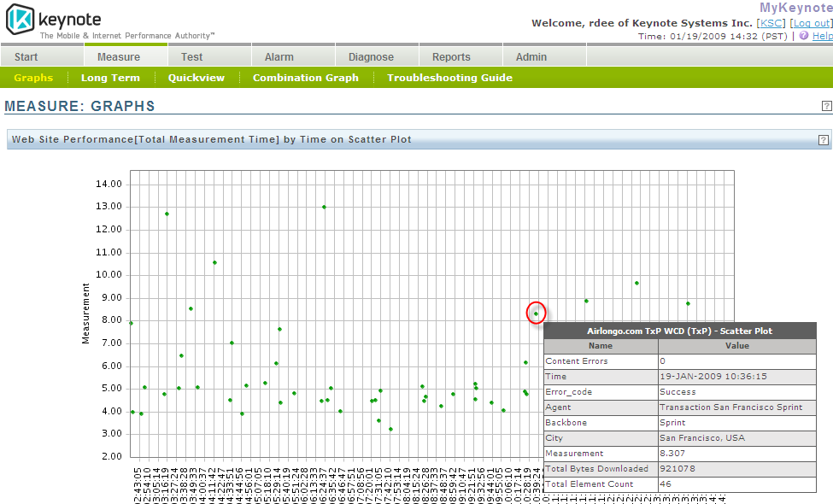The width and height of the screenshot is (833, 504).
Task: Switch to the Measure tab
Action: pyautogui.click(x=126, y=56)
